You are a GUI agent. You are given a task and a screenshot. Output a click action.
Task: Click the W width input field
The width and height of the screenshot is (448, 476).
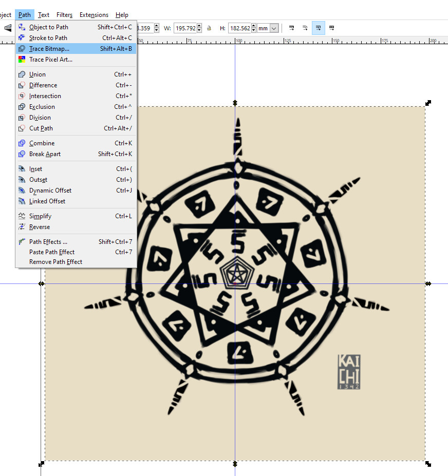[x=185, y=28]
